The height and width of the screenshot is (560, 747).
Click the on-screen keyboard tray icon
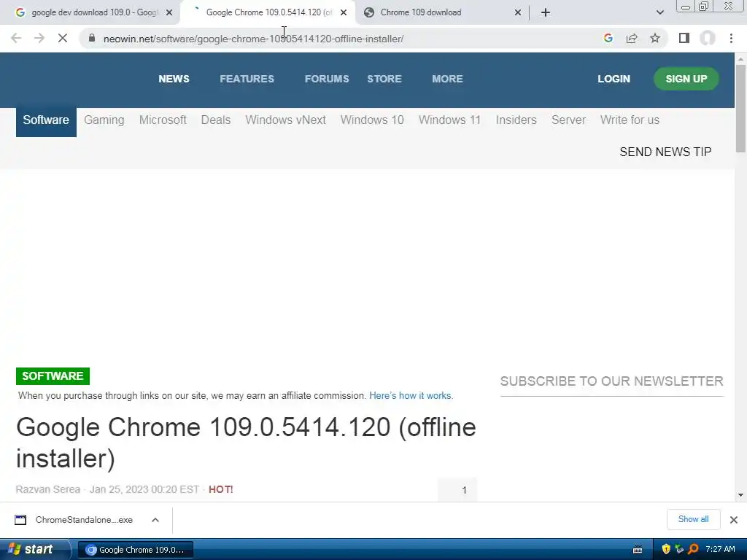(x=638, y=550)
